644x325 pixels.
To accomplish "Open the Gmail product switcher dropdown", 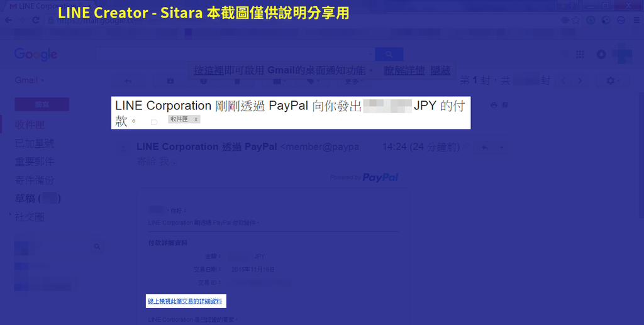I will (x=29, y=80).
